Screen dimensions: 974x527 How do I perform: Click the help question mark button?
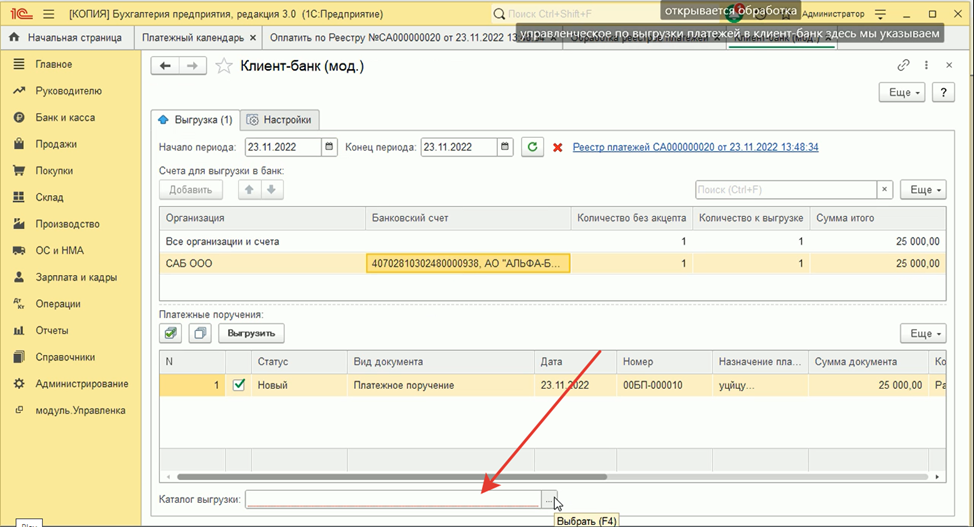click(x=943, y=93)
